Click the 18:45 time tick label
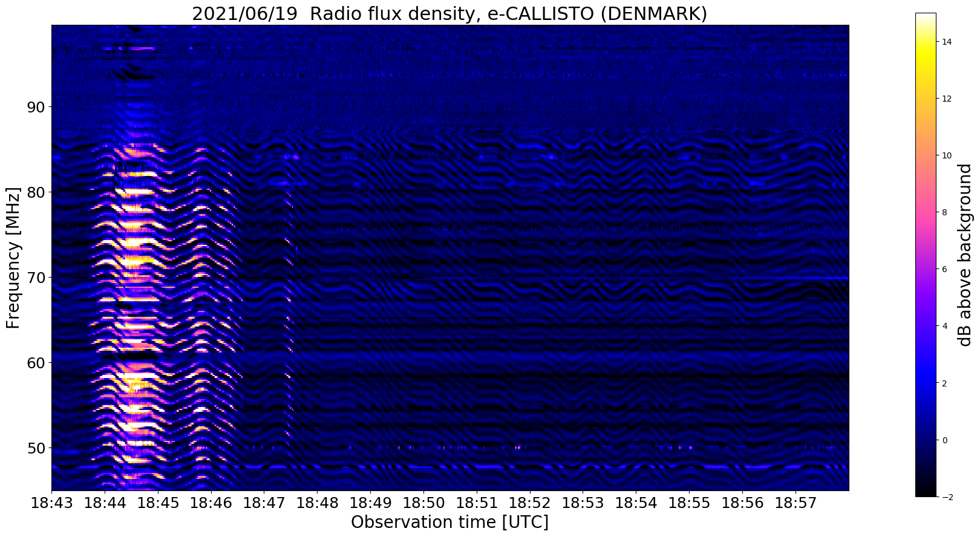 pyautogui.click(x=158, y=503)
